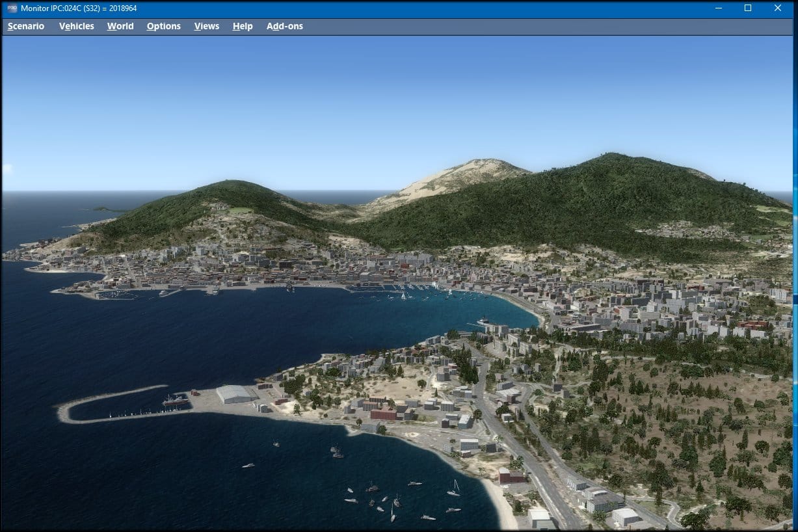Expand the Add-ons menu
Viewport: 798px width, 532px height.
[x=284, y=26]
